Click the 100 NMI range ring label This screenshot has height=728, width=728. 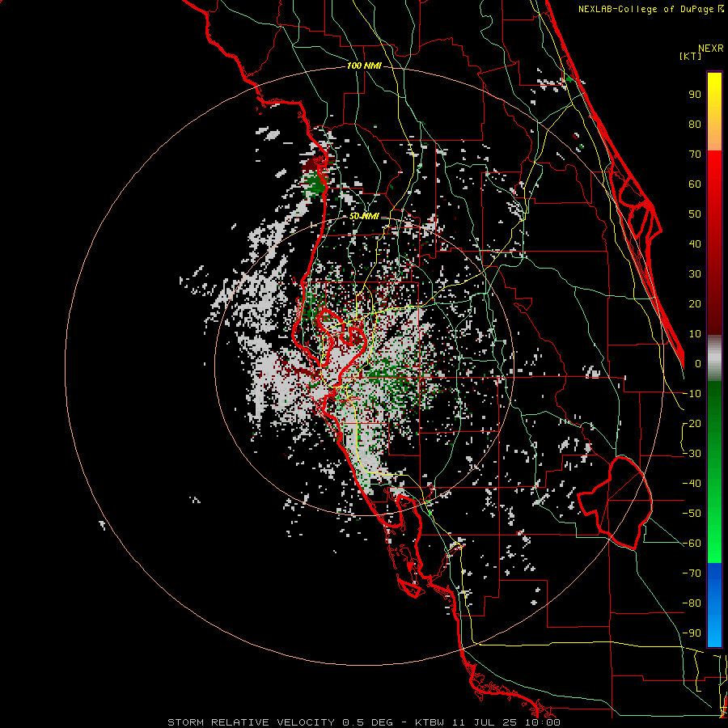coord(364,66)
